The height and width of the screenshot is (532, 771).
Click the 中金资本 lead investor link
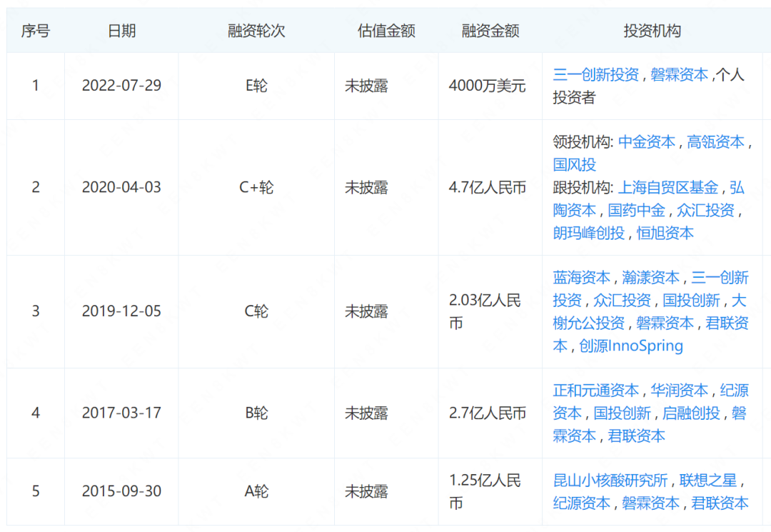click(647, 142)
